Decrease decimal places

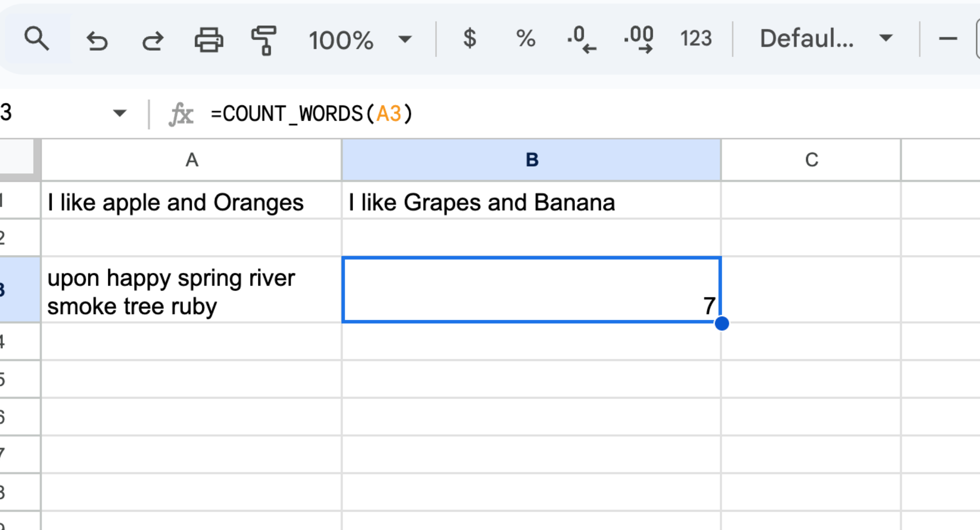[581, 40]
